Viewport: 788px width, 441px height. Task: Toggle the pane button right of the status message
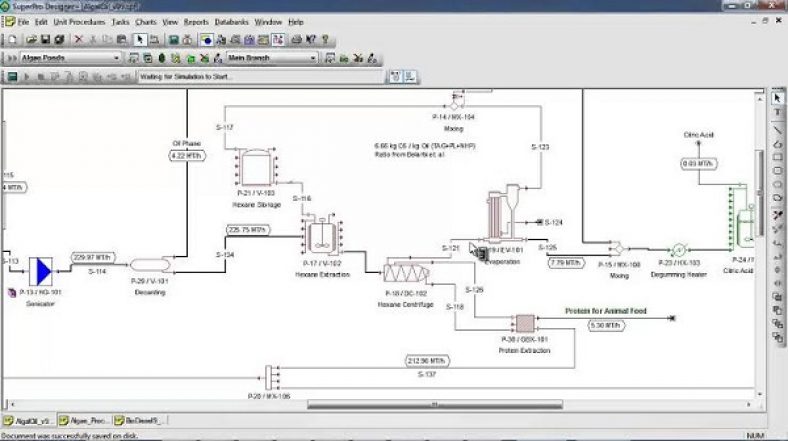click(396, 76)
